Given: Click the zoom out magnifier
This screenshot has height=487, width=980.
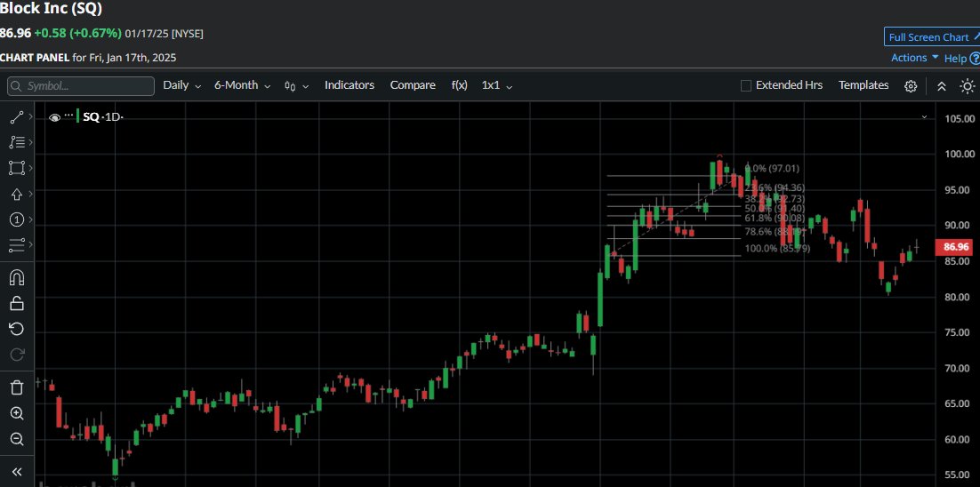Looking at the screenshot, I should coord(17,440).
